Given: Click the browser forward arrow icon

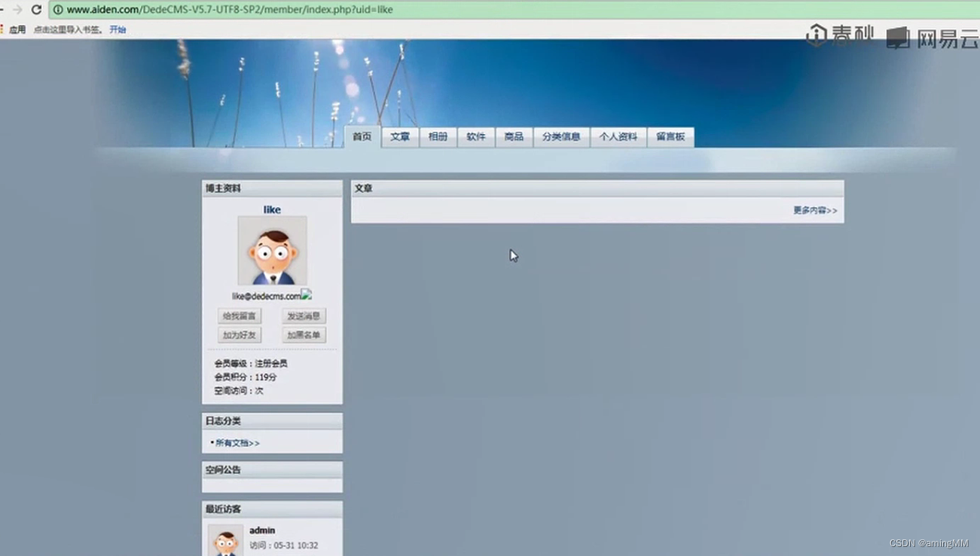Looking at the screenshot, I should tap(19, 10).
